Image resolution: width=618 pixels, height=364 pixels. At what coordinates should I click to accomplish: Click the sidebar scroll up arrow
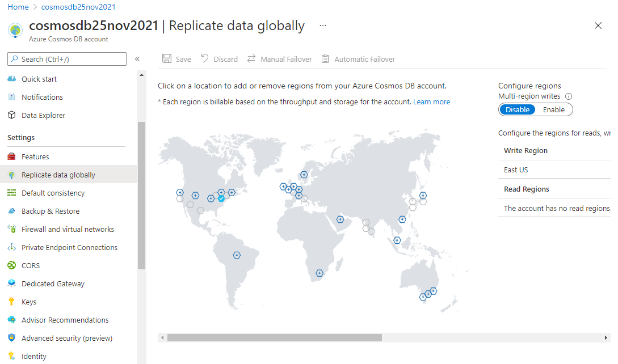pyautogui.click(x=141, y=75)
